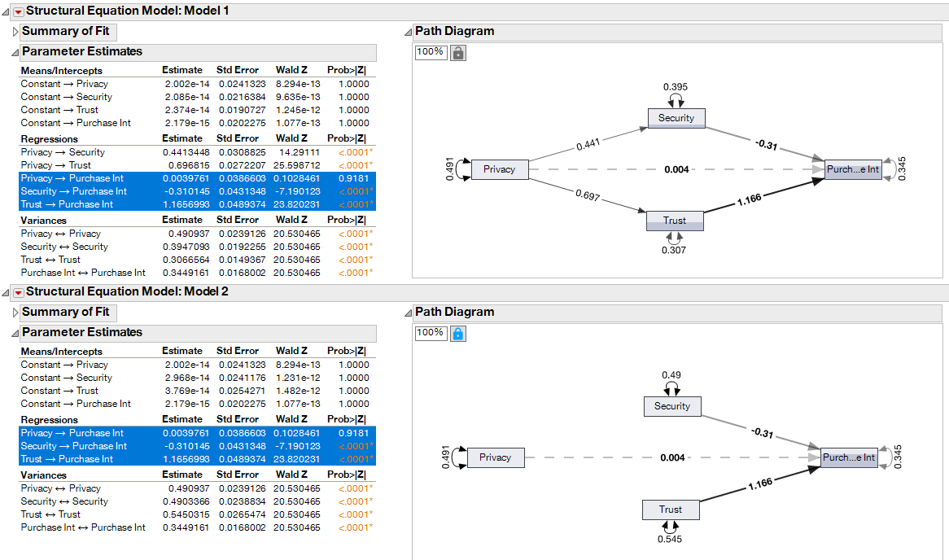Open the red triangle menu for Model 1

pos(17,11)
